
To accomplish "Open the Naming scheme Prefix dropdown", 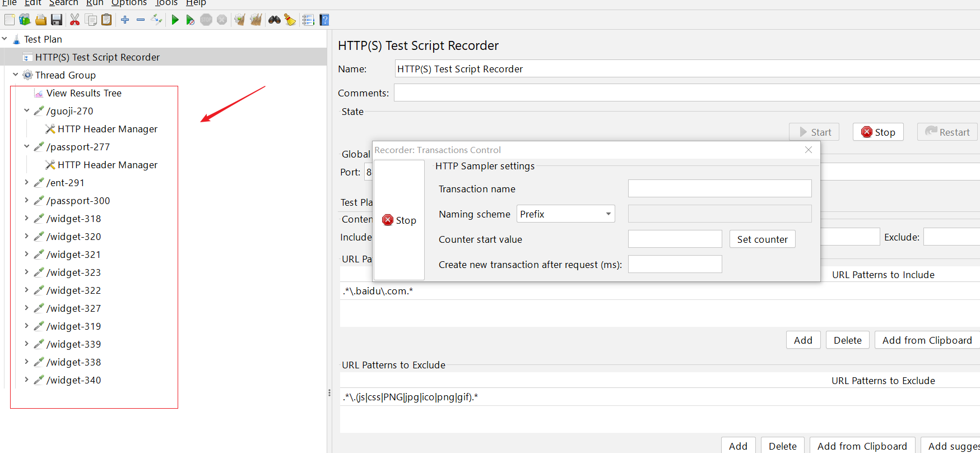I will (565, 214).
